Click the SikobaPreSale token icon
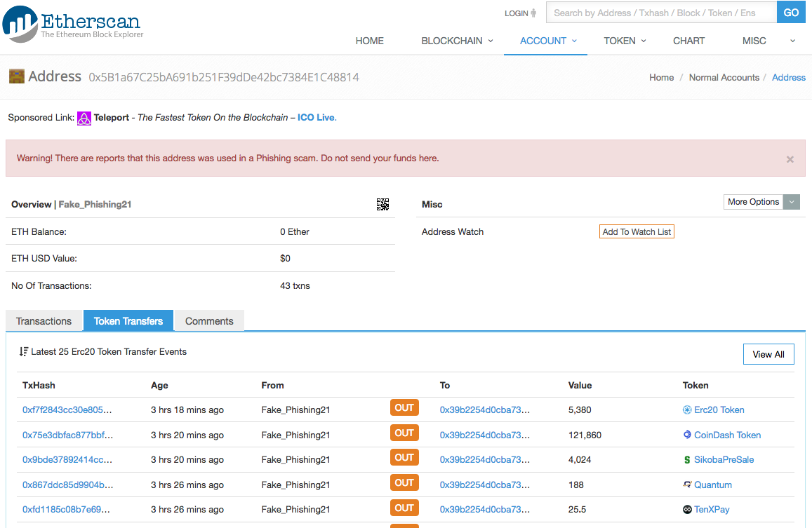The image size is (812, 528). coord(687,460)
